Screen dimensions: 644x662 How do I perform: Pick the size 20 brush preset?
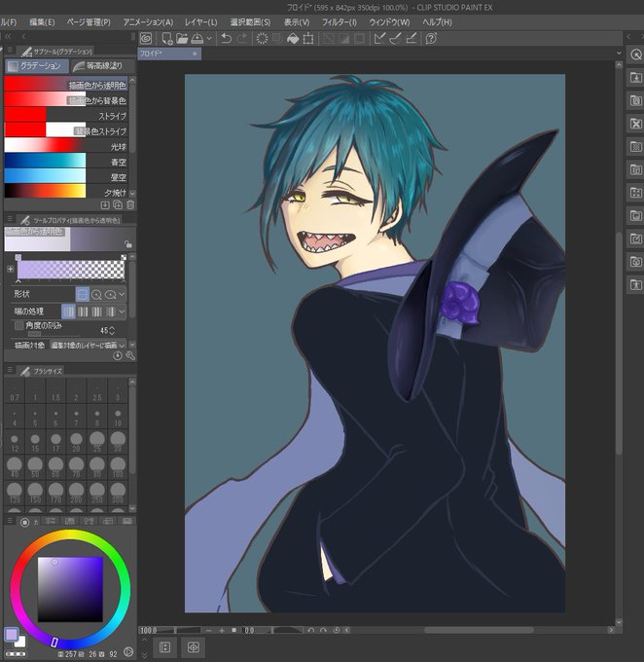[x=77, y=442]
